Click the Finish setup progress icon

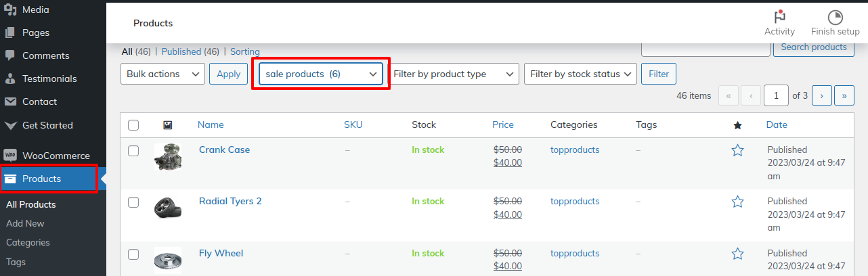835,18
